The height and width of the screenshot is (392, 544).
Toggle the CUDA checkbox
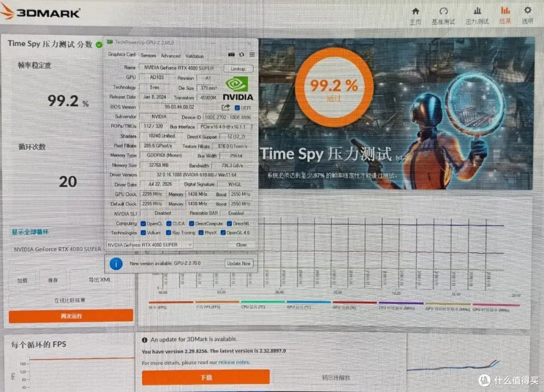tap(169, 223)
